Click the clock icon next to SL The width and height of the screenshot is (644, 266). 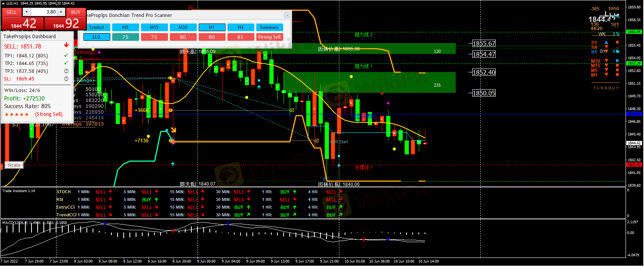tap(66, 79)
